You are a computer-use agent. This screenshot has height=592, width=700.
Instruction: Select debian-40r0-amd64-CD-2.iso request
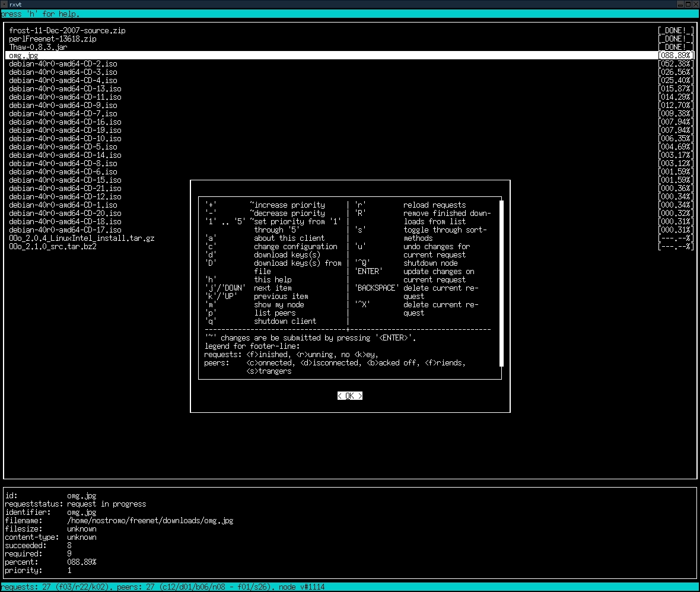pyautogui.click(x=63, y=63)
